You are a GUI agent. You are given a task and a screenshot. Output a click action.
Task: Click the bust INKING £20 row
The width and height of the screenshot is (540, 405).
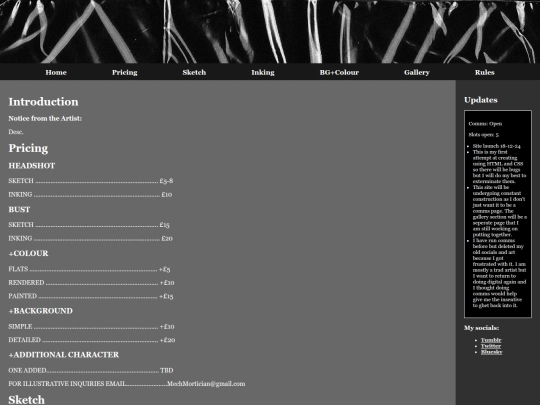pyautogui.click(x=91, y=238)
